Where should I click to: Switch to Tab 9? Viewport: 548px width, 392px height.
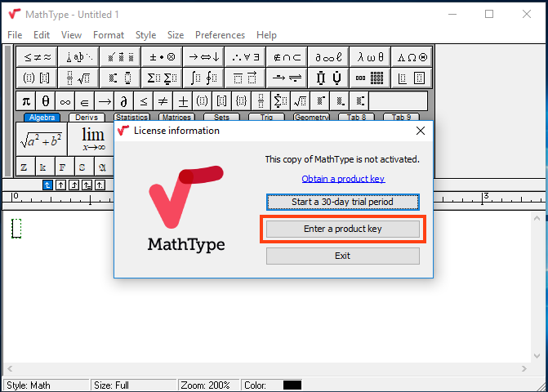[x=401, y=118]
